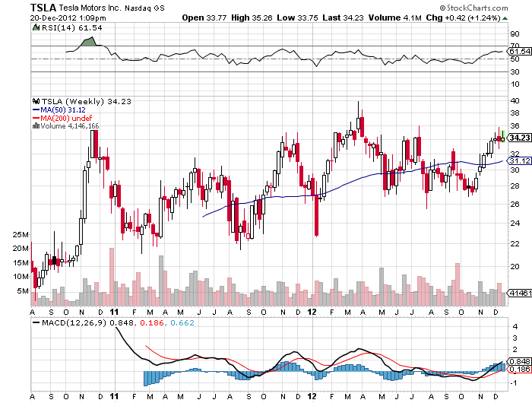This screenshot has height=403, width=532.
Task: Click the RSI(14) 61.54 legend label
Action: tap(71, 28)
